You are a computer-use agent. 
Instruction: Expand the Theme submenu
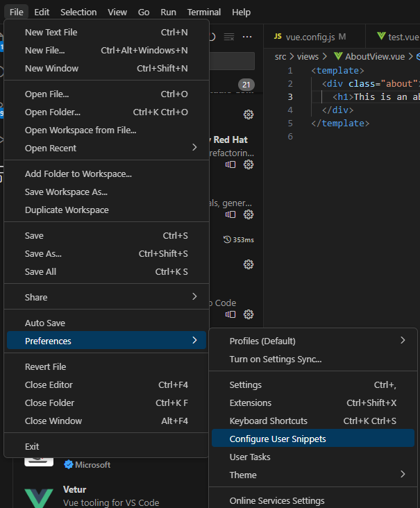point(313,475)
